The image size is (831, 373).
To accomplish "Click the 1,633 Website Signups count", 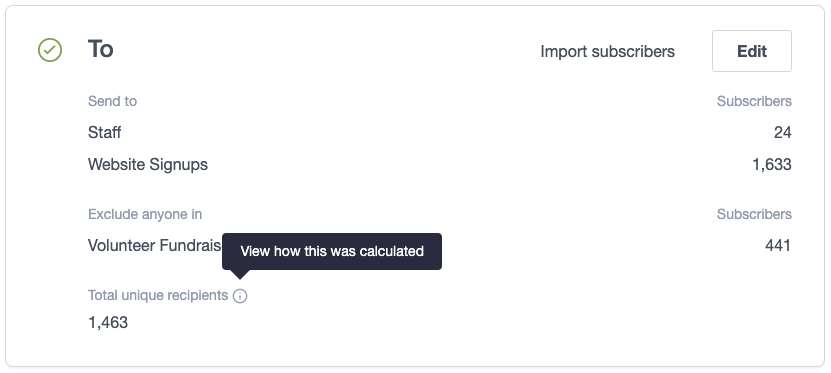I will pos(772,165).
